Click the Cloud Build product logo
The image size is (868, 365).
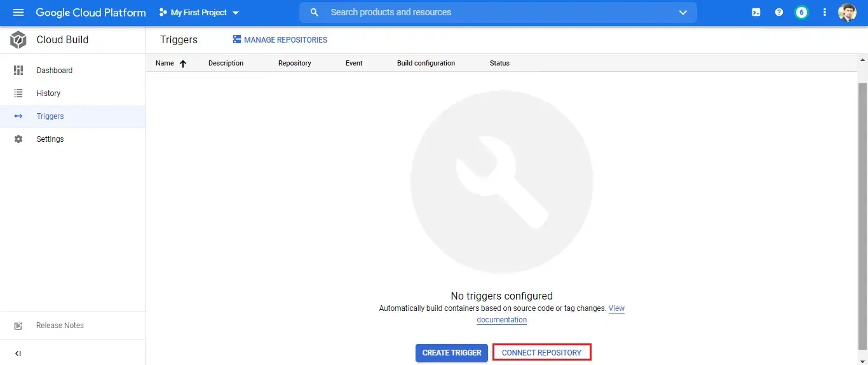[18, 40]
